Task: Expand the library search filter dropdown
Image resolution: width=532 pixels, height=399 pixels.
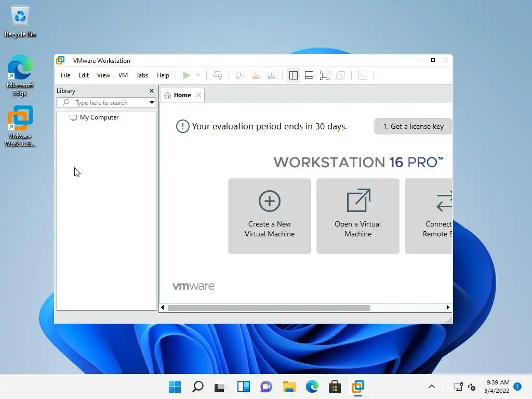Action: 152,103
